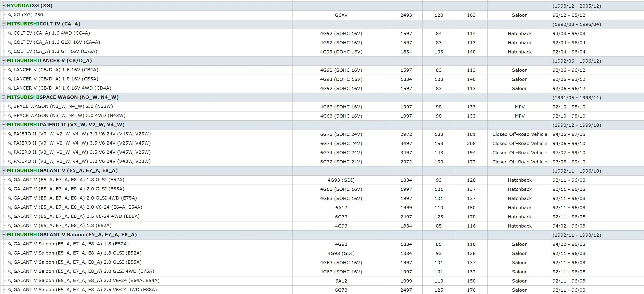Collapse the MITSUBISHI SPACE WAGON group
This screenshot has height=294, width=644.
tap(4, 97)
